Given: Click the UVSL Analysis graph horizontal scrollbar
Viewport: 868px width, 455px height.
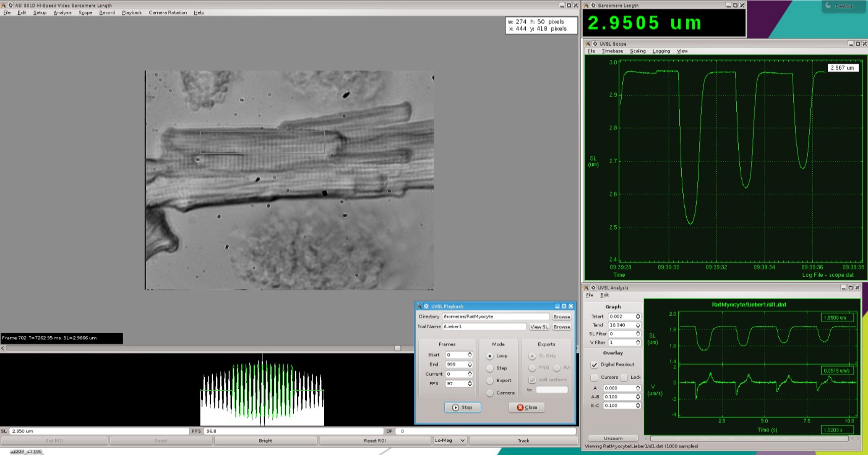Looking at the screenshot, I should point(750,438).
